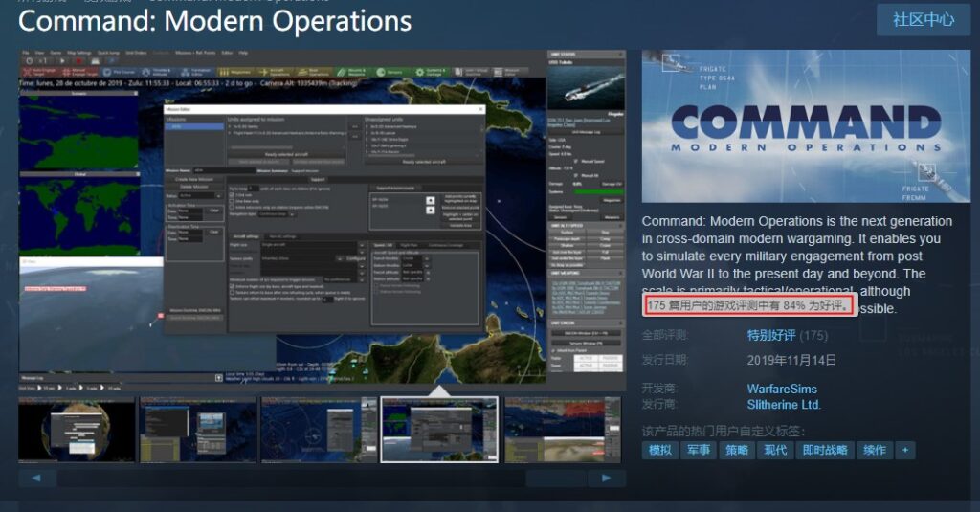Select the 模拟 tag

659,450
